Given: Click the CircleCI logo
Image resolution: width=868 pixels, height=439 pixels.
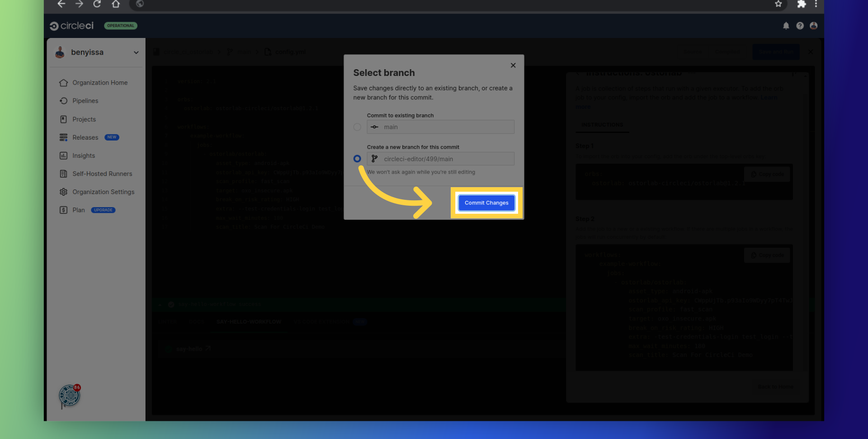Looking at the screenshot, I should point(71,26).
